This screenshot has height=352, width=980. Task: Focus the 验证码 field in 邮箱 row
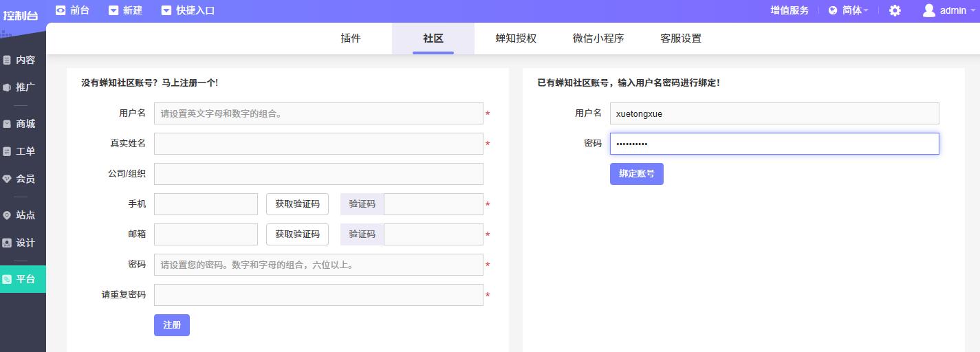coord(433,234)
